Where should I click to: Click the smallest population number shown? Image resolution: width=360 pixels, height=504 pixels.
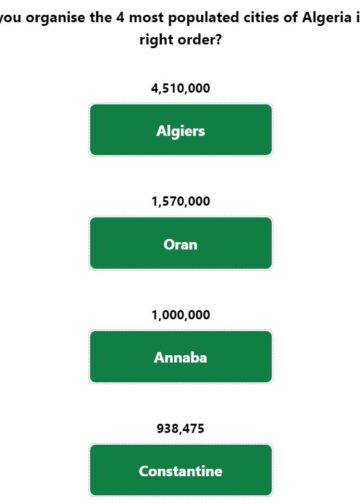tap(180, 428)
